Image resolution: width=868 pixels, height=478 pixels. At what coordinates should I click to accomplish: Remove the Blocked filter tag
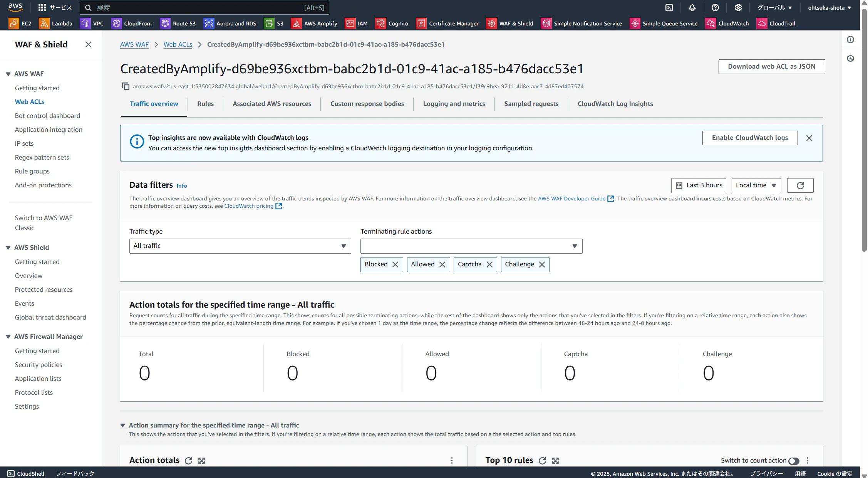point(395,264)
